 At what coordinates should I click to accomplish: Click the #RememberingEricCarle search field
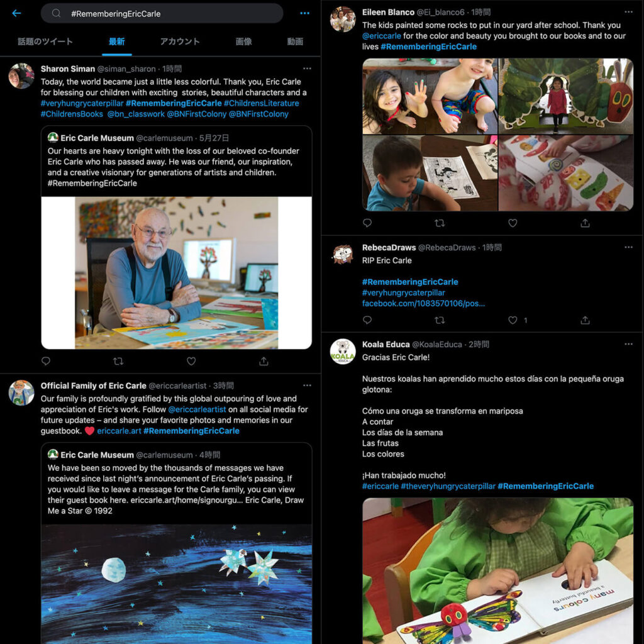[x=162, y=14]
